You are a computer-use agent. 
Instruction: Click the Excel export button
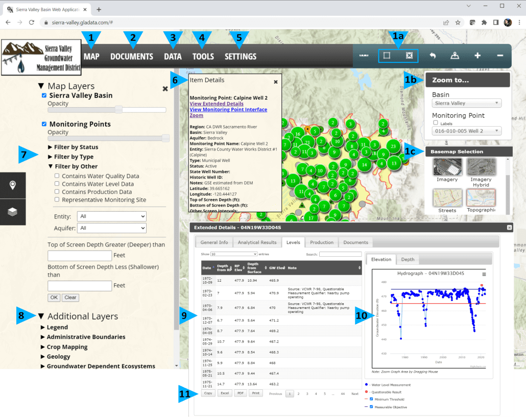(224, 393)
